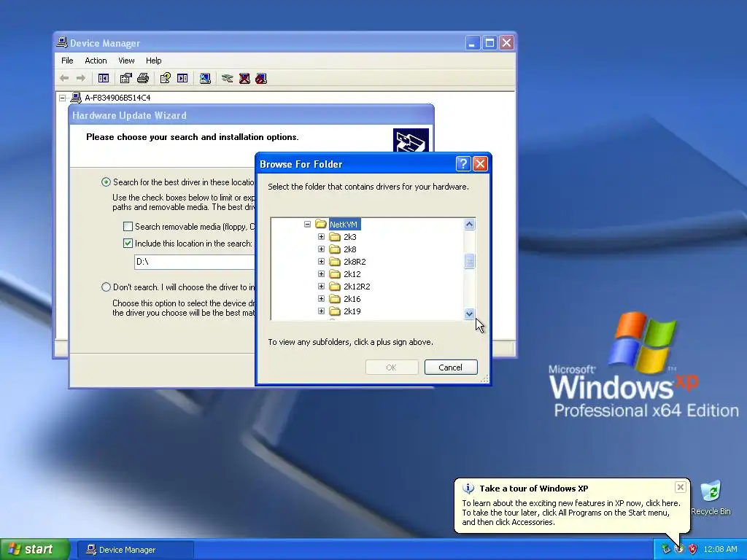
Task: Click the Print icon in Device Manager toolbar
Action: pyautogui.click(x=143, y=78)
